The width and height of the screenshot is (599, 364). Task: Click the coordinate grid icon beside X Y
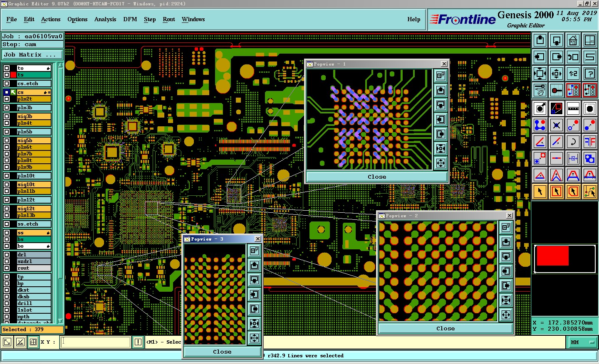click(x=33, y=342)
